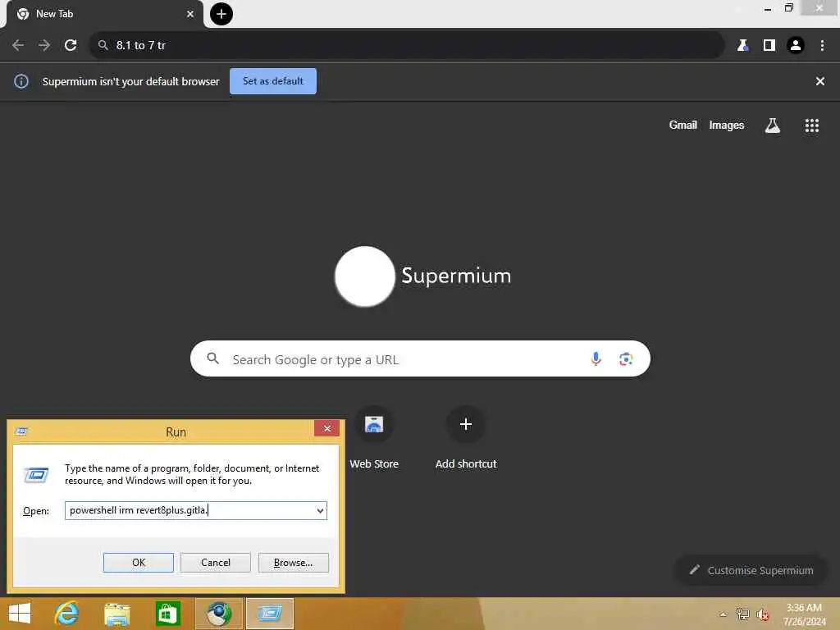Screen dimensions: 840x630
Task: Restore down the Supermium browser window
Action: click(788, 8)
